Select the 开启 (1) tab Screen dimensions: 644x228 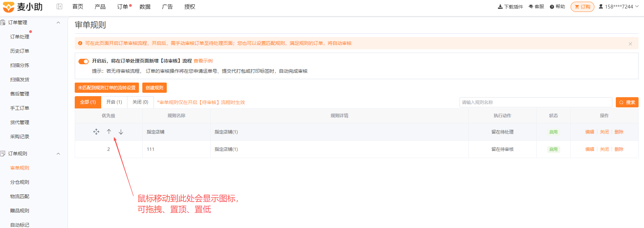(114, 102)
